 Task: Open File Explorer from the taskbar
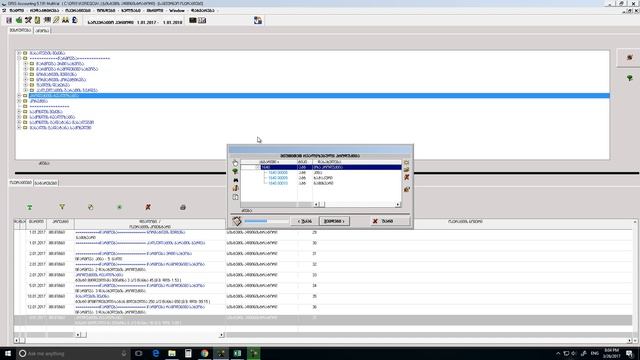[x=172, y=353]
